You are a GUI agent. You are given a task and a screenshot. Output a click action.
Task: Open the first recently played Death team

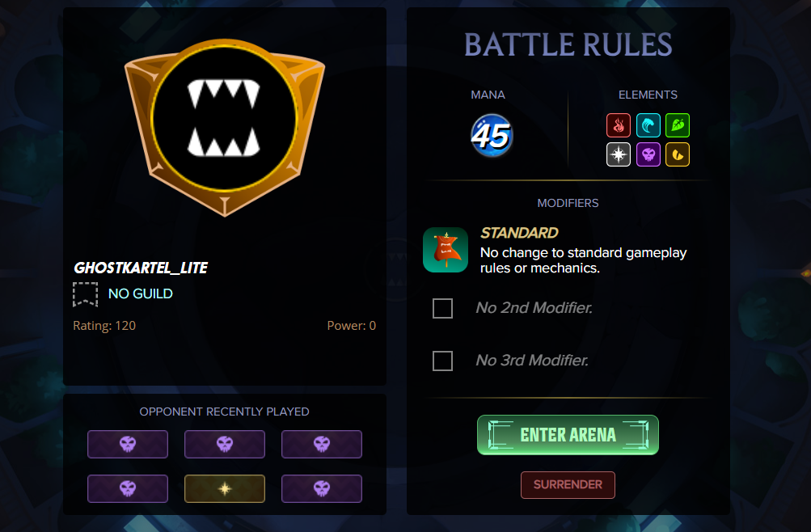click(x=128, y=444)
